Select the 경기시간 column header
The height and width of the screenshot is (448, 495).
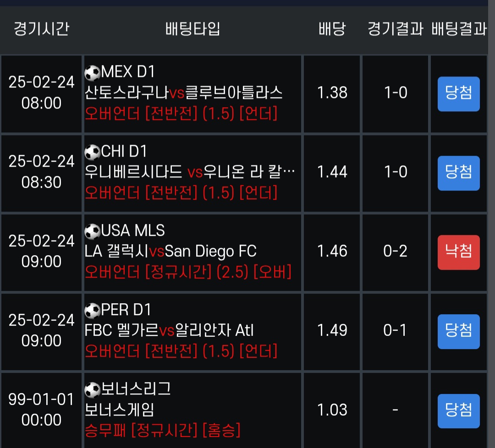[41, 29]
